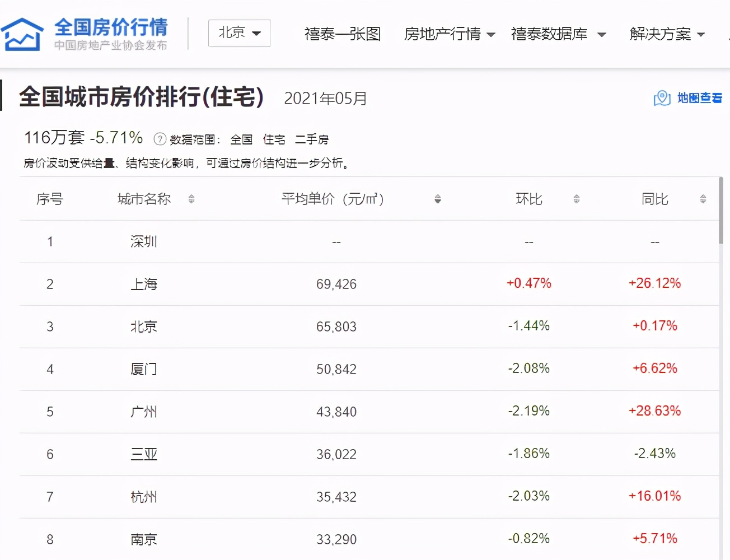Image resolution: width=730 pixels, height=560 pixels.
Task: Sort by year-over-year 同比 arrows
Action: coord(703,199)
